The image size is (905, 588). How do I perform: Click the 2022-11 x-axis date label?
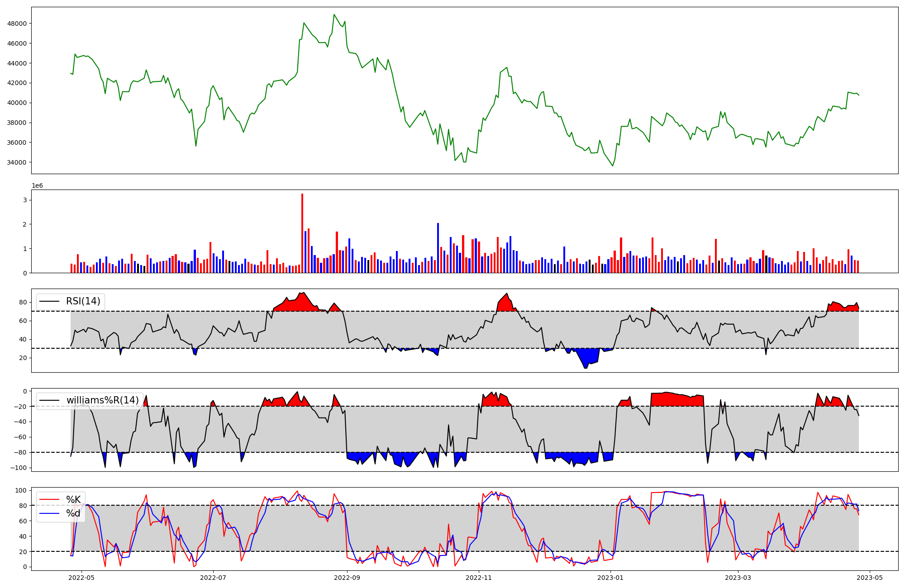click(x=479, y=578)
